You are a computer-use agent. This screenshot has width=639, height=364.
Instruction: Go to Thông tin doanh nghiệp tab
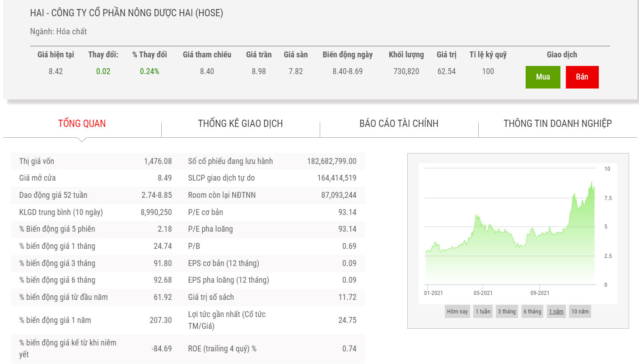(557, 124)
